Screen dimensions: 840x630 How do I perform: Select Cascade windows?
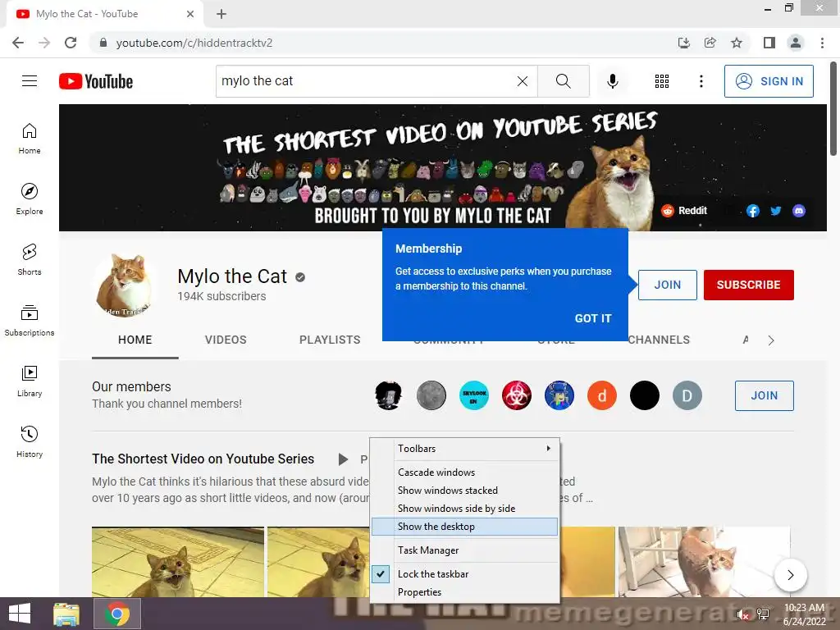click(x=464, y=472)
